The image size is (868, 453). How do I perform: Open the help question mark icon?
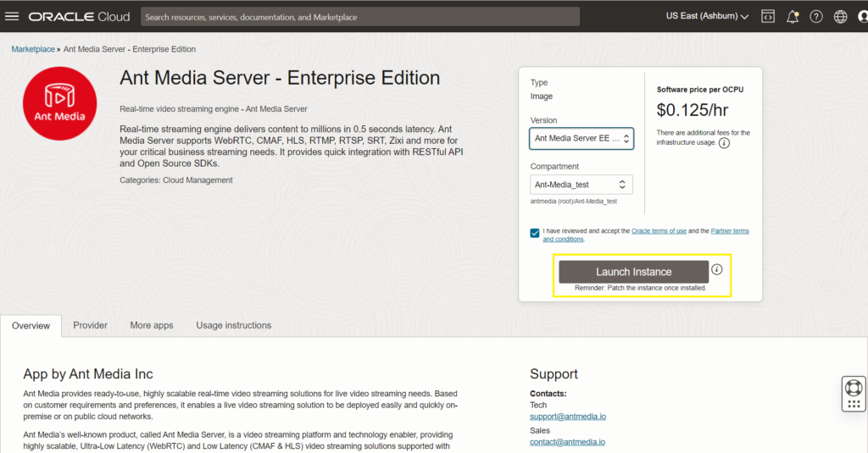[x=816, y=17]
